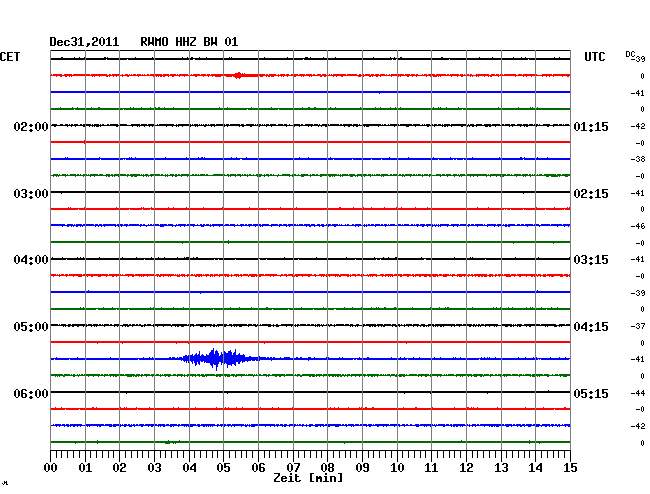This screenshot has height=494, width=650.
Task: Click the DC offset value -37
Action: tap(638, 326)
